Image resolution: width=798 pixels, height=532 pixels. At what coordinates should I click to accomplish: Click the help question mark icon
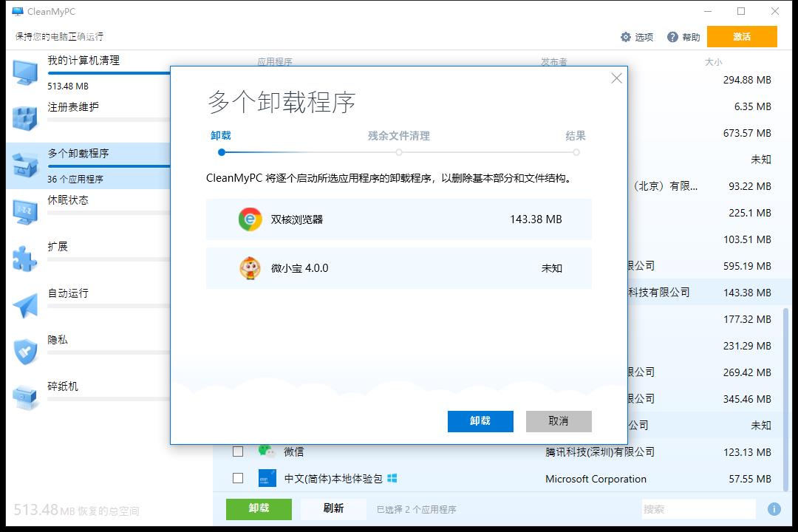coord(672,37)
